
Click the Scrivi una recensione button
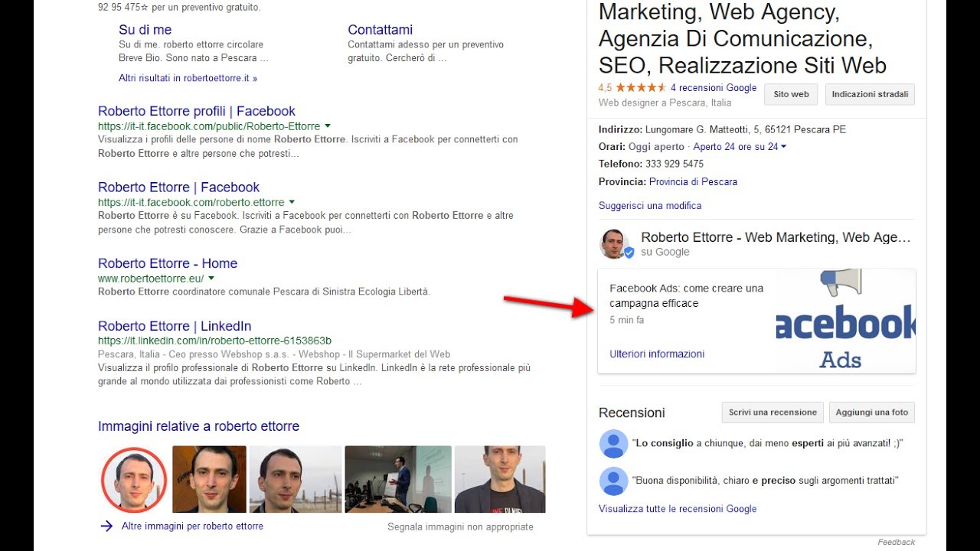click(773, 412)
